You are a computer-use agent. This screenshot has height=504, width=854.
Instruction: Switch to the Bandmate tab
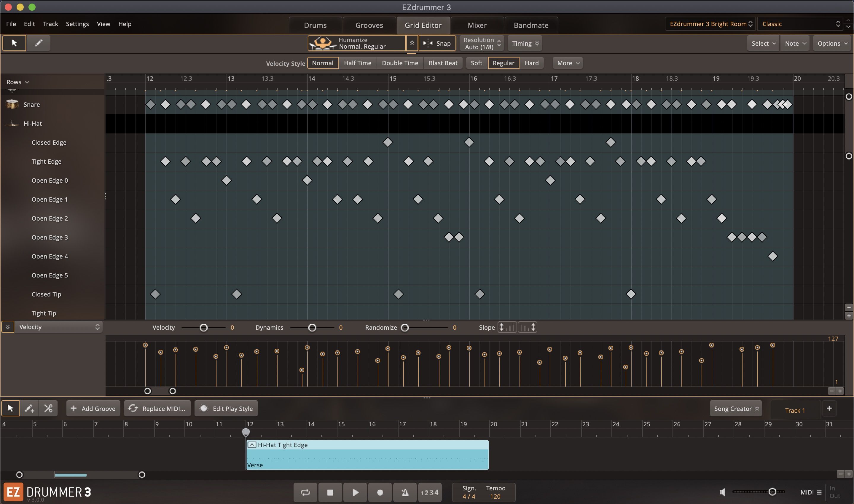tap(531, 25)
